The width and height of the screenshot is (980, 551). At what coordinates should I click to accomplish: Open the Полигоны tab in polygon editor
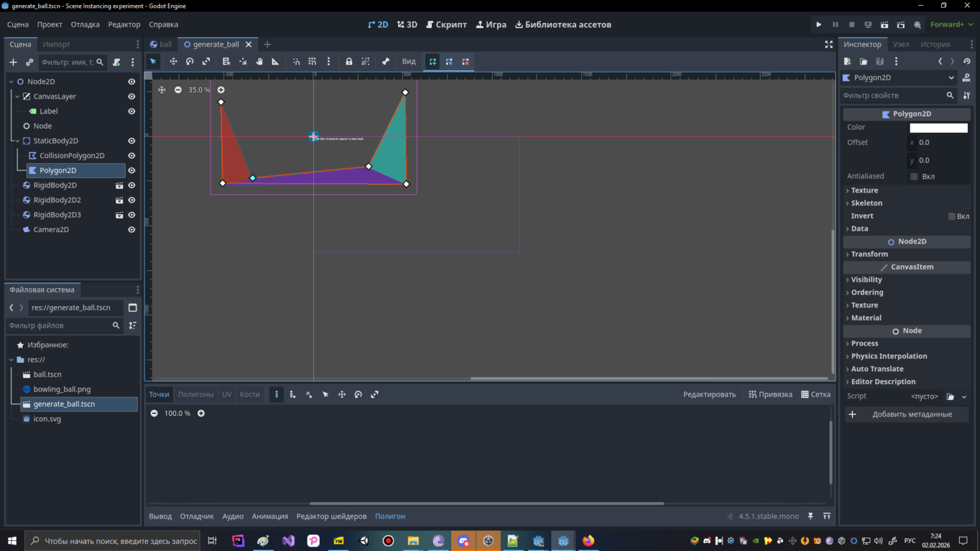196,395
